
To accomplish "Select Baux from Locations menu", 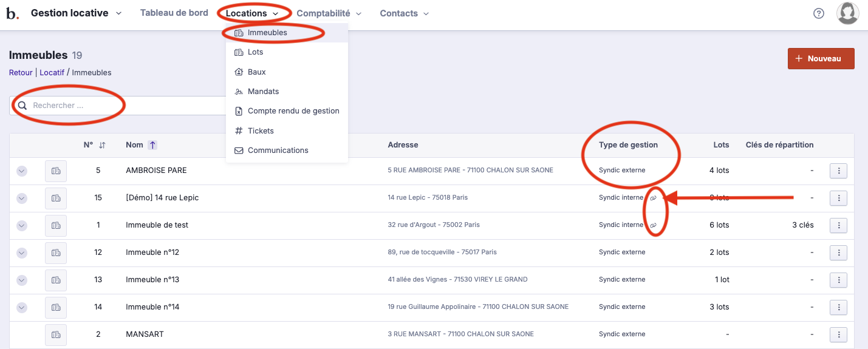I will [x=257, y=72].
